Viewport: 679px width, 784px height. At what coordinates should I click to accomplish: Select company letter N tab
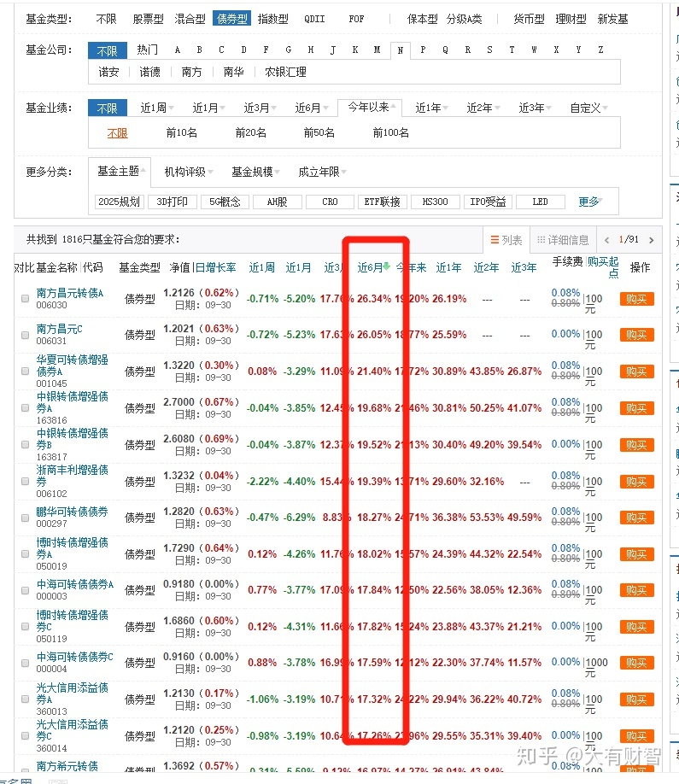click(x=400, y=50)
